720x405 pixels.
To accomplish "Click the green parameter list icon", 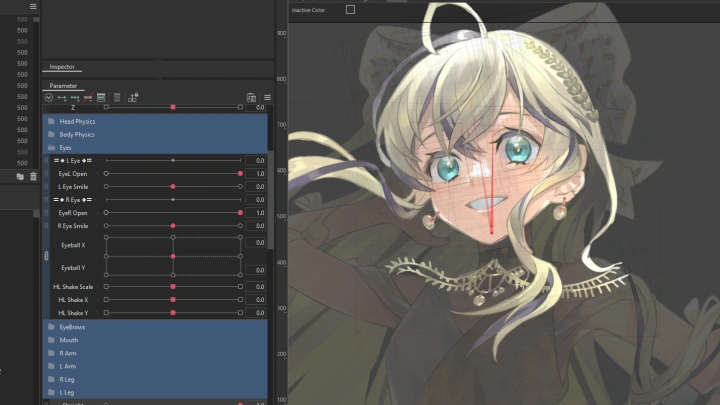I will coord(101,98).
